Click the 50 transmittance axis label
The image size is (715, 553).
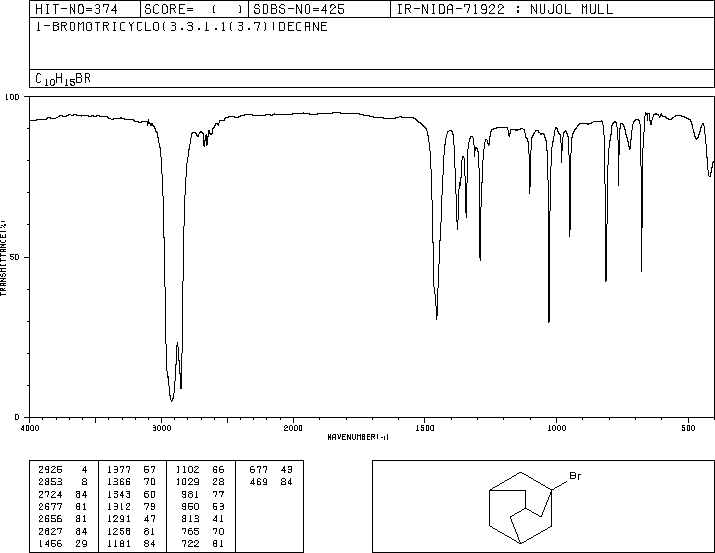pos(15,257)
